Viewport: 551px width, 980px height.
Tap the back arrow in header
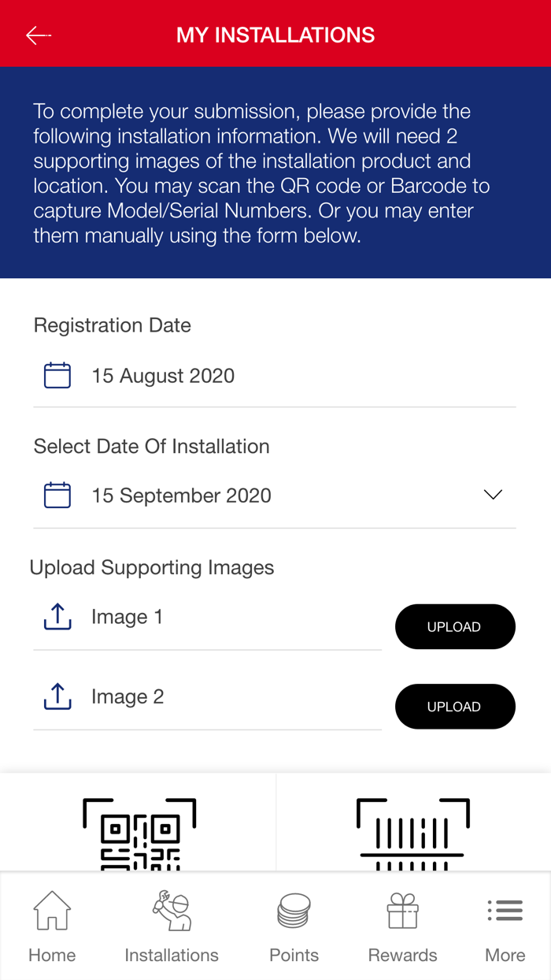38,35
